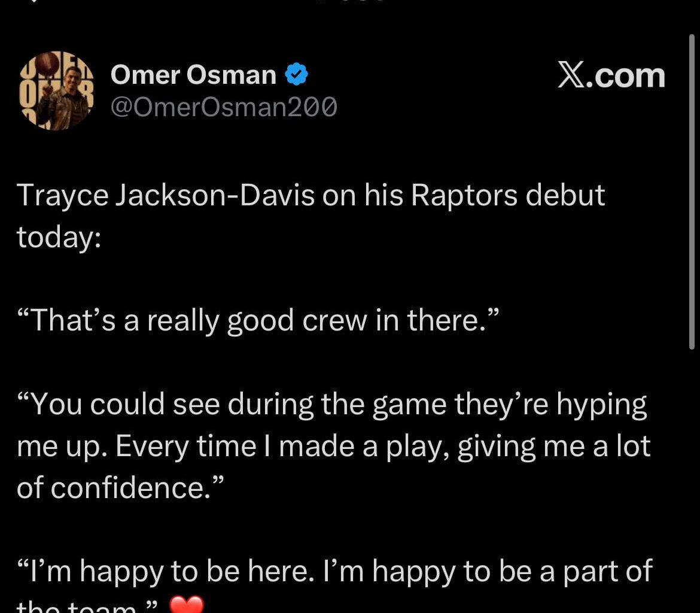Open Omer Osman's profile picture
This screenshot has height=613, width=700.
pos(57,90)
